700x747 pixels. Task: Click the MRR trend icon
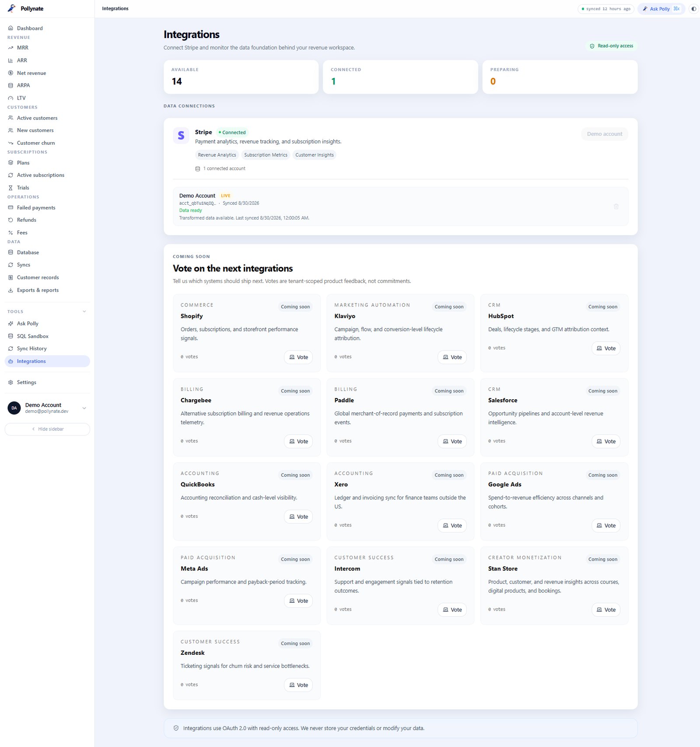click(x=10, y=48)
